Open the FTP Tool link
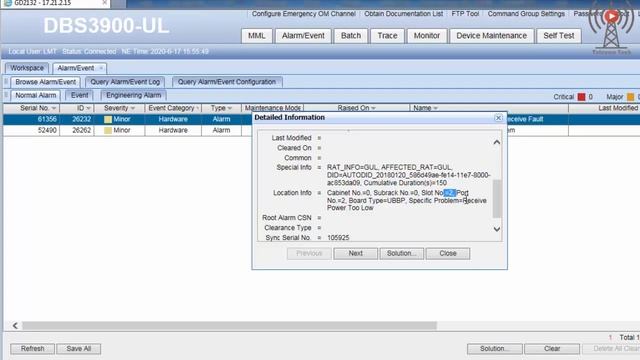This screenshot has width=640, height=360. (465, 14)
